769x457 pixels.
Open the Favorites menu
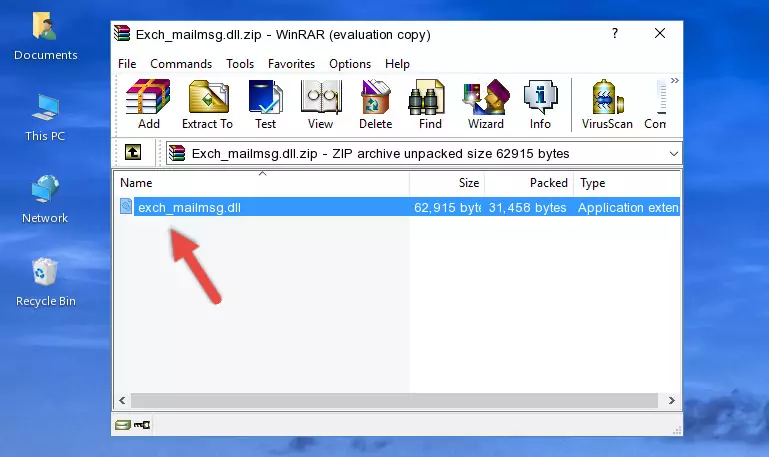click(291, 64)
